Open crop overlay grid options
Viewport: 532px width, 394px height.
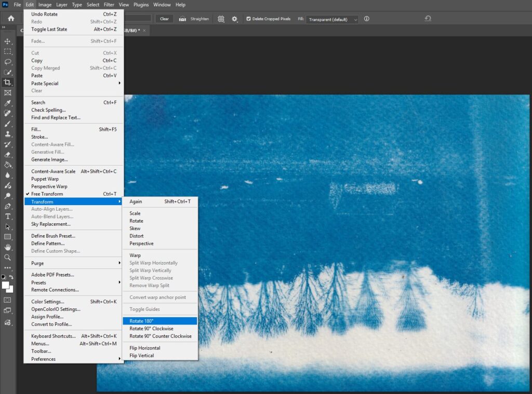pyautogui.click(x=221, y=19)
